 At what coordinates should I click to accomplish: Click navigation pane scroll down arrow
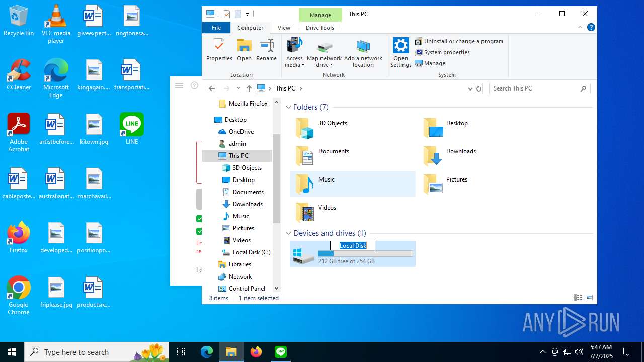pyautogui.click(x=276, y=288)
